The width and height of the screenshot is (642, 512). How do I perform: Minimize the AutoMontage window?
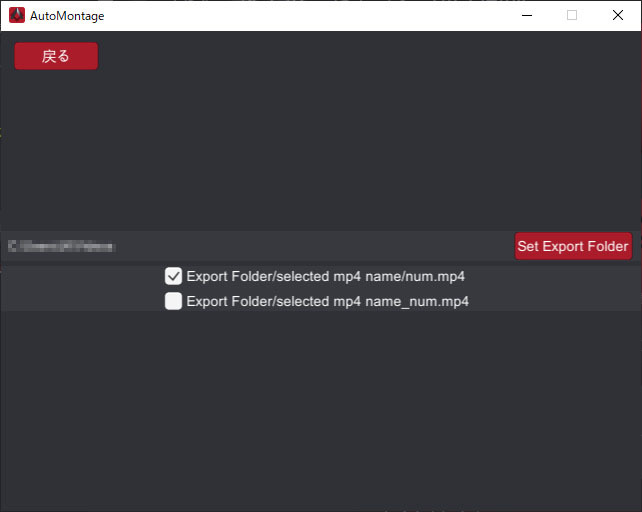click(526, 15)
